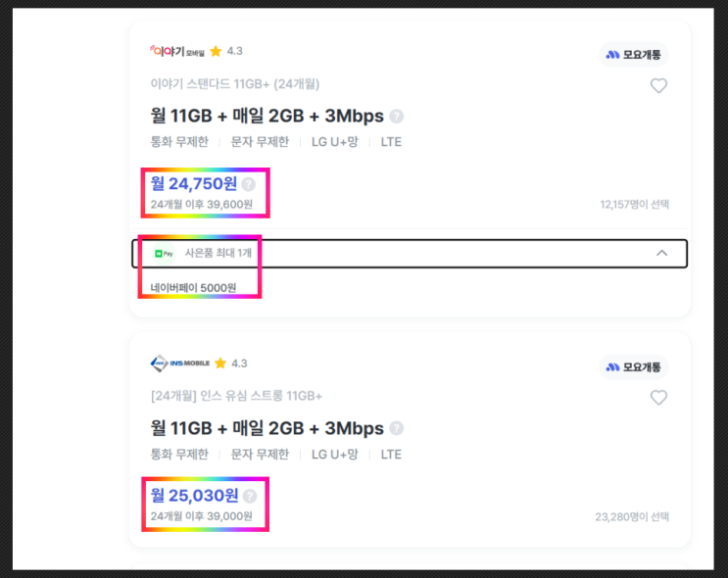Collapse the 사은품 최대 1개 section chevron

click(x=661, y=253)
